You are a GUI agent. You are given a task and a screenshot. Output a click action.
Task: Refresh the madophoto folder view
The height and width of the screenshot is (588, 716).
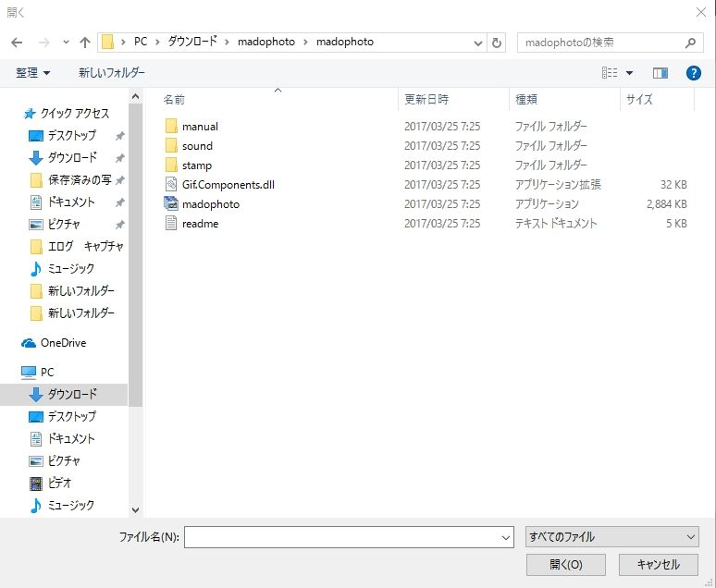[497, 43]
